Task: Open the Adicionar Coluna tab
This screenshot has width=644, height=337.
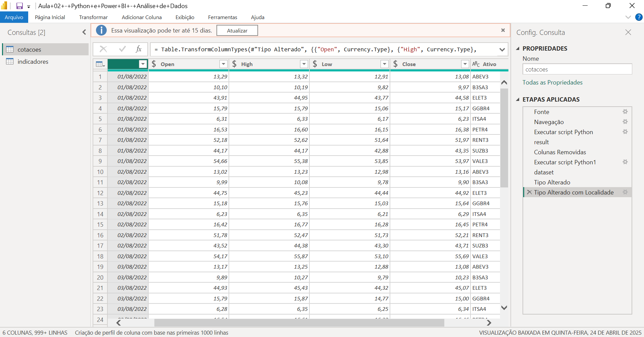Action: point(142,17)
